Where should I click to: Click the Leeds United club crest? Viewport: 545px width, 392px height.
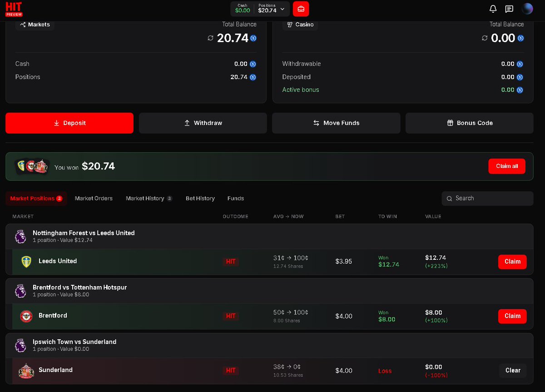(26, 262)
